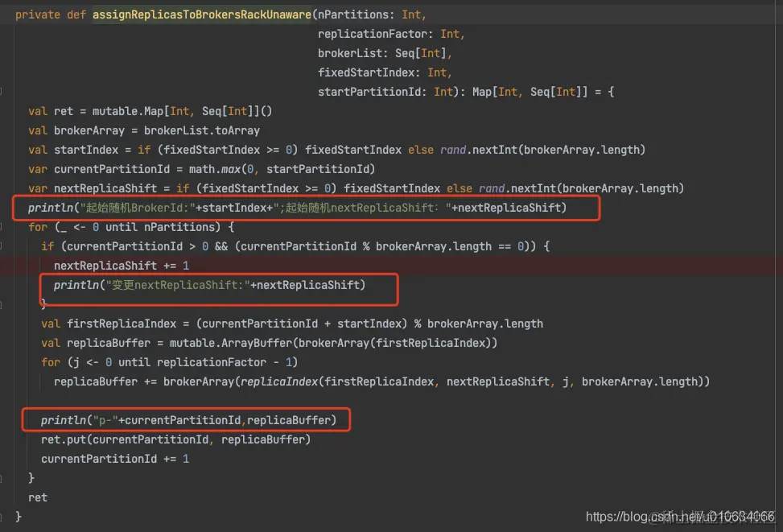
Task: Click 'for (_ <- 0 until nPartitions)' loop header
Action: pyautogui.click(x=131, y=227)
